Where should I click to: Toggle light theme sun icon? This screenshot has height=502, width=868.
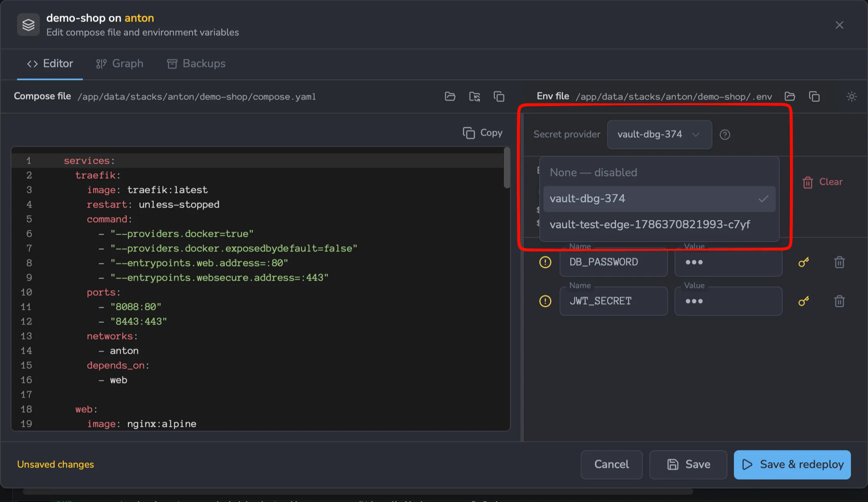851,97
